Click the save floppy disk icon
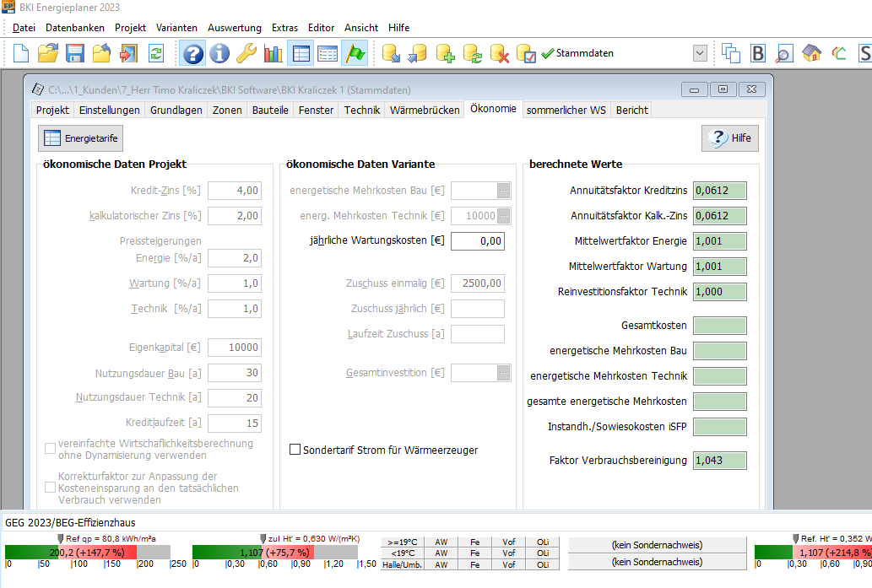The width and height of the screenshot is (872, 588). point(74,54)
